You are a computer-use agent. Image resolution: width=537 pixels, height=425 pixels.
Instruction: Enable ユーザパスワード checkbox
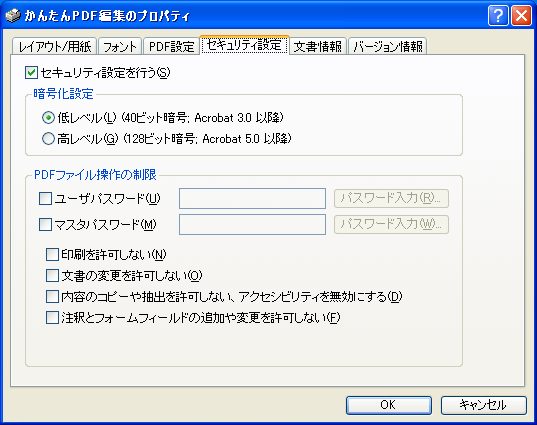[46, 198]
